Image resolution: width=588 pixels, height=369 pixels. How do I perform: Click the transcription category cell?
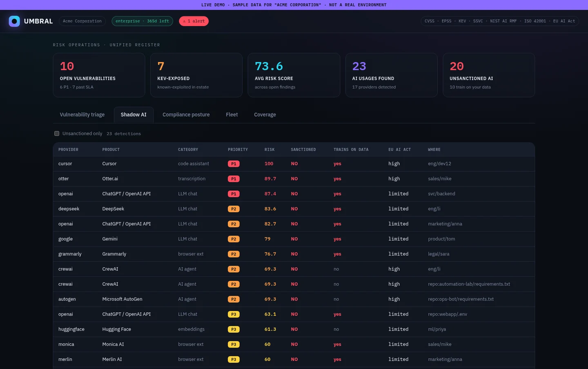pos(192,179)
